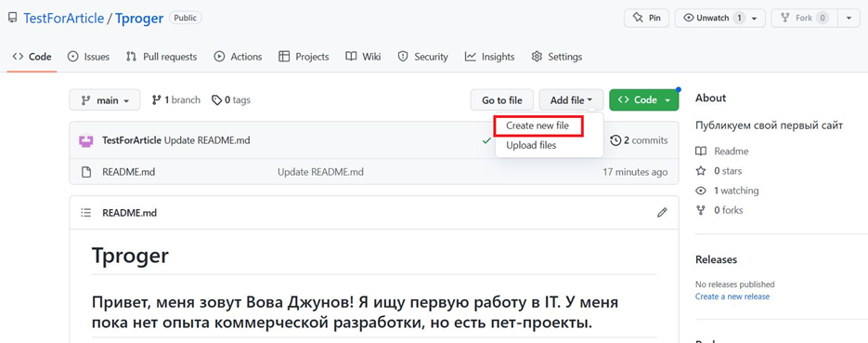The height and width of the screenshot is (343, 868).
Task: Click the Pin repository button
Action: click(x=646, y=18)
